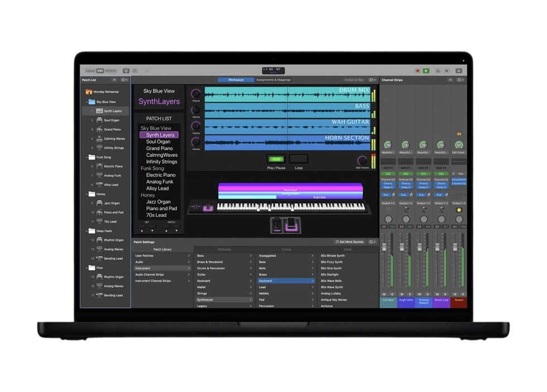This screenshot has height=392, width=547.
Task: Click the Drum Mix volume knob
Action: 196,94
